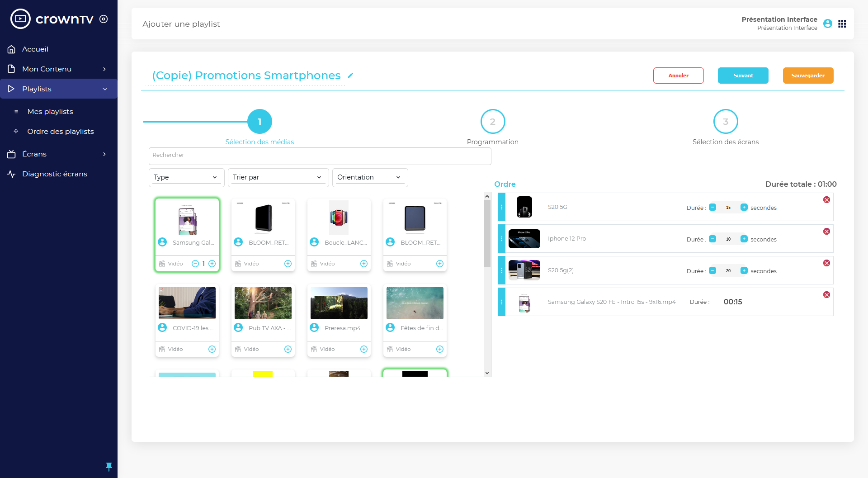The height and width of the screenshot is (478, 868).
Task: Decrease Iphone 12 Pro duration
Action: (x=712, y=239)
